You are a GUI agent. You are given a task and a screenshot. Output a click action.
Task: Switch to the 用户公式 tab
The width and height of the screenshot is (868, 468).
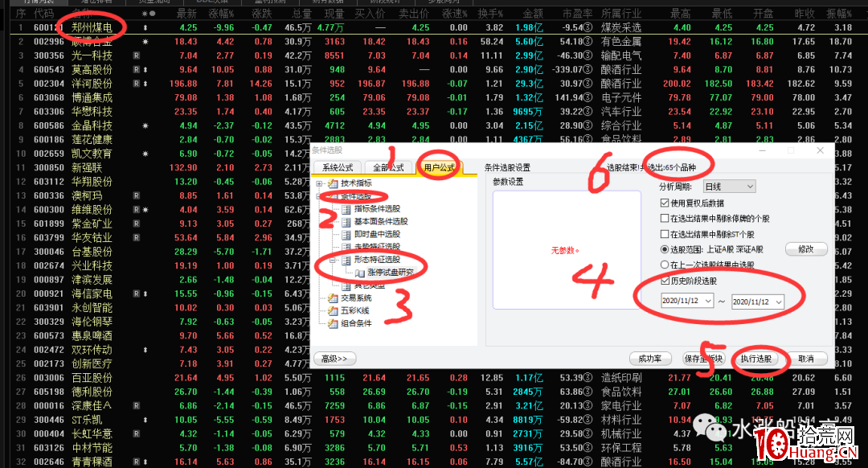(x=439, y=168)
